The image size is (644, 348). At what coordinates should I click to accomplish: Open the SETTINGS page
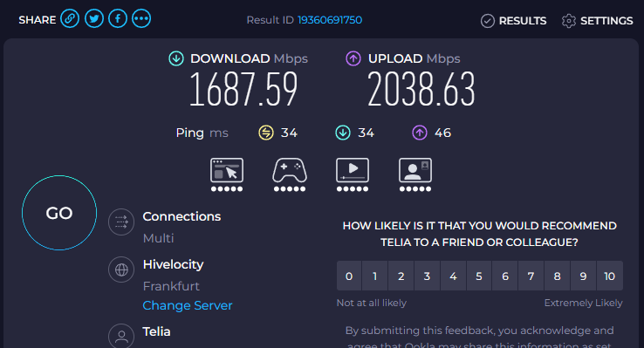click(597, 21)
